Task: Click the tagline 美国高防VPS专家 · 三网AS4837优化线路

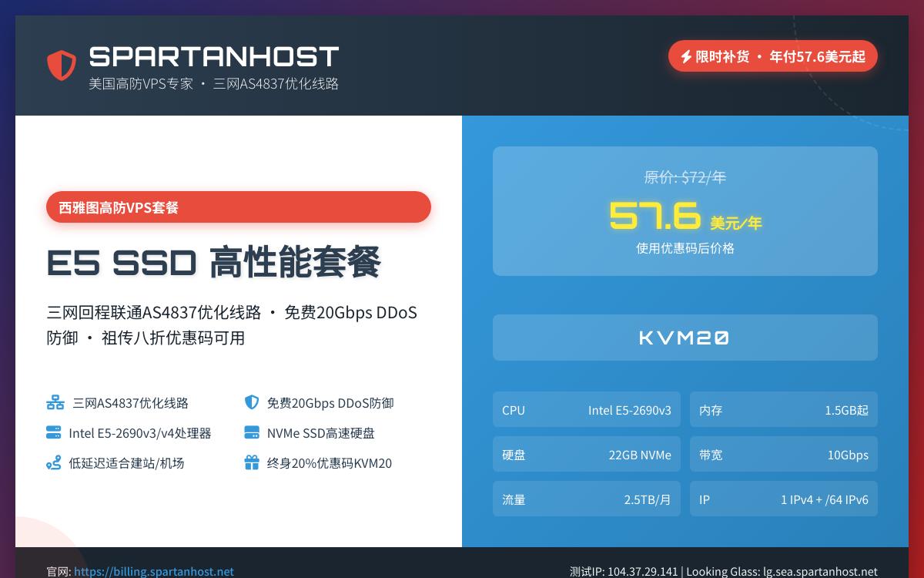Action: [x=214, y=83]
